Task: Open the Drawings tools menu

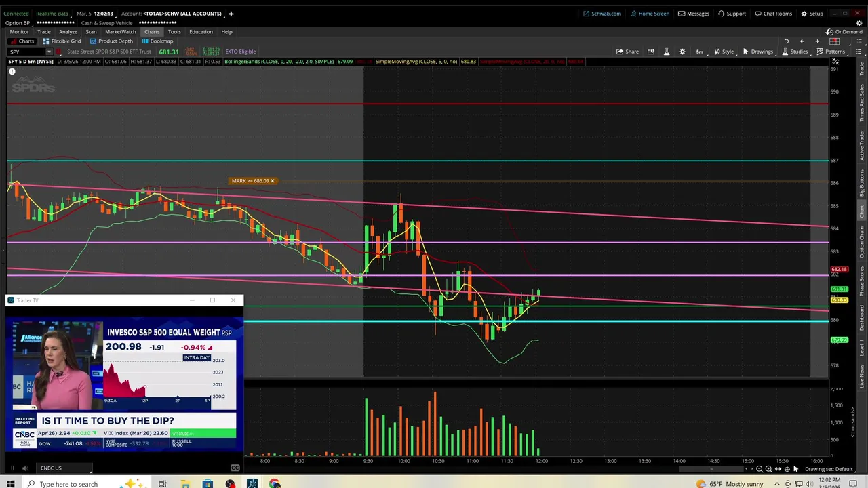Action: (757, 52)
